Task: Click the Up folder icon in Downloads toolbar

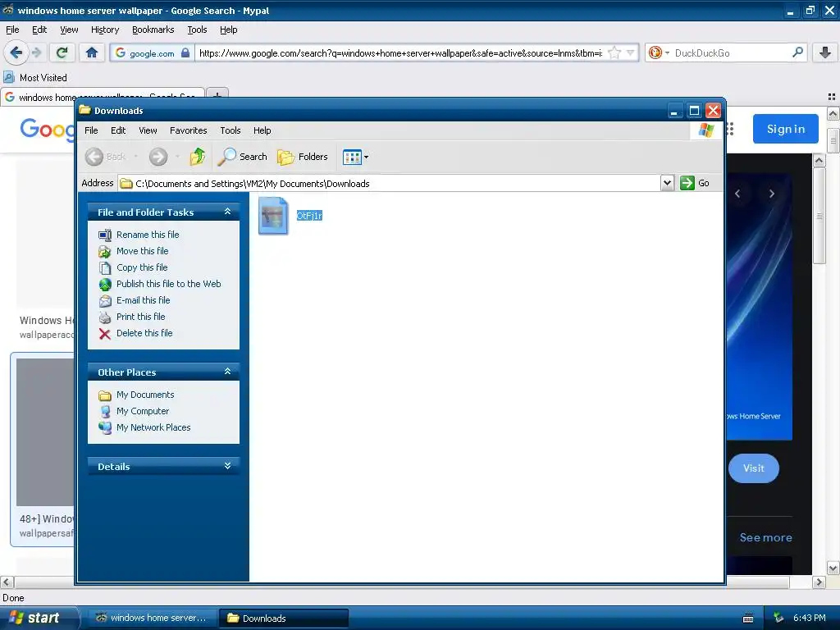Action: tap(197, 157)
